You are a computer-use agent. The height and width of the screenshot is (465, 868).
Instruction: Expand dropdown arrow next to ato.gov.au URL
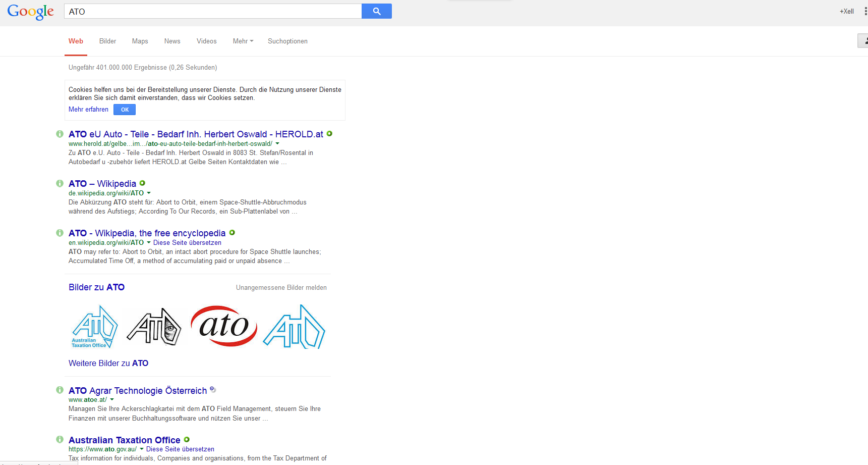pos(142,449)
